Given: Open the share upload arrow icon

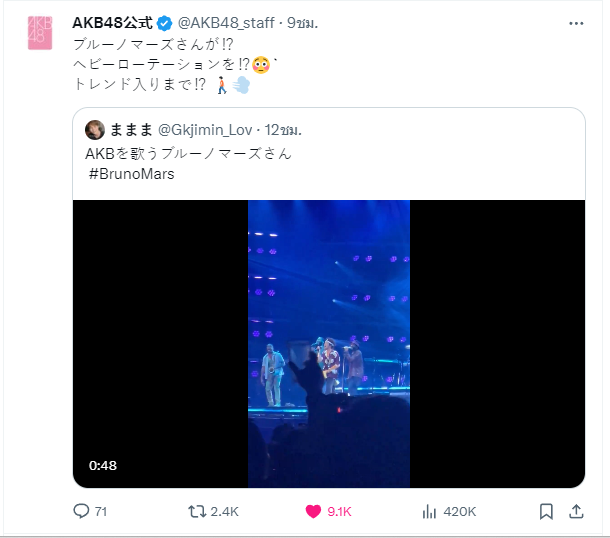Looking at the screenshot, I should 576,512.
